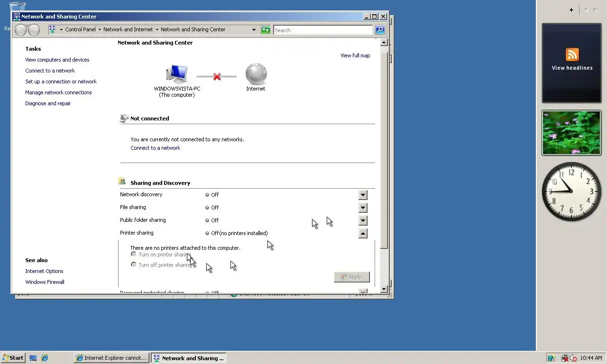Open View computers and devices task
607x364 pixels.
click(x=57, y=60)
